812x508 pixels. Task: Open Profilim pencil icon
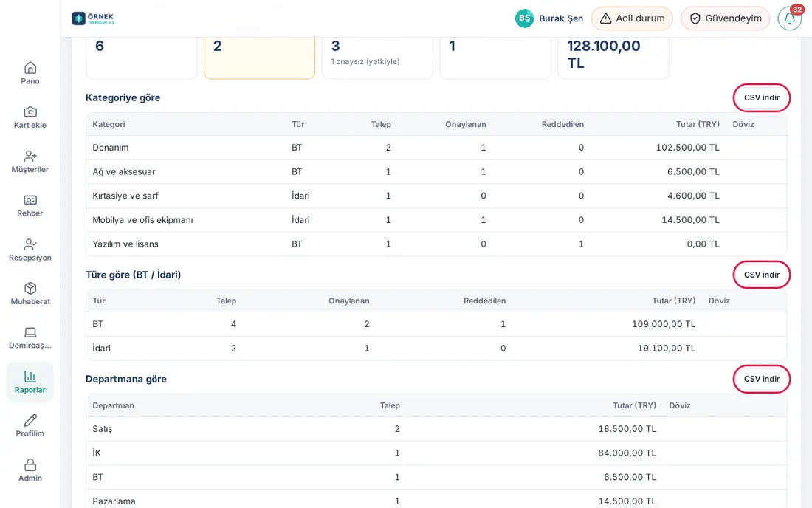point(30,420)
